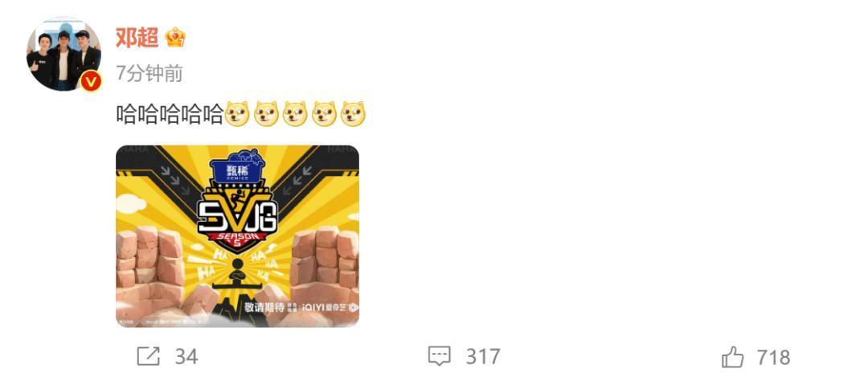Open 邓超's profile avatar photo

[63, 54]
